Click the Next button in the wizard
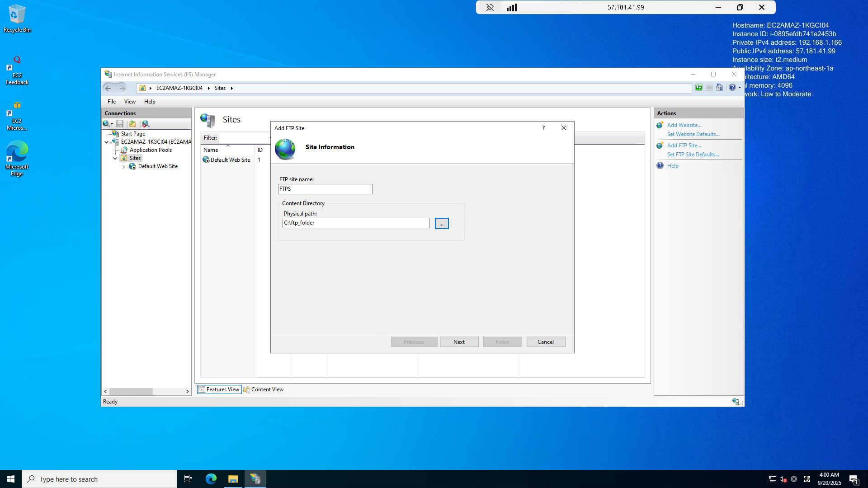 [459, 342]
